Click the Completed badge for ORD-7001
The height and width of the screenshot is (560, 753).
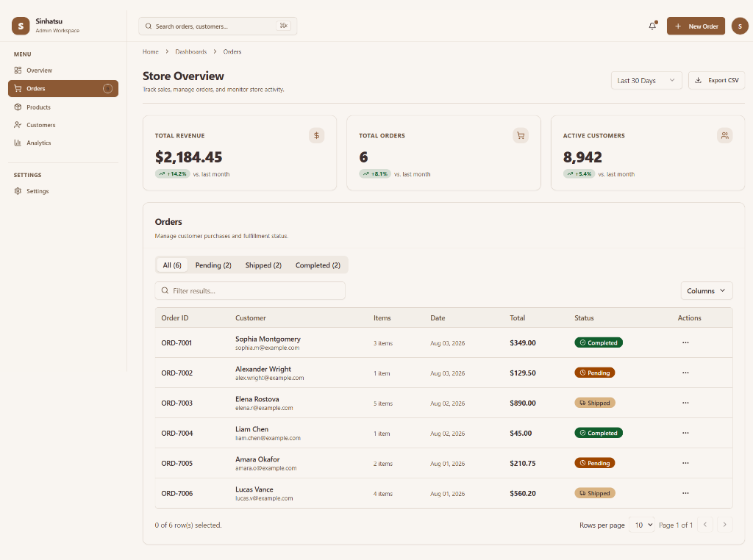point(599,342)
